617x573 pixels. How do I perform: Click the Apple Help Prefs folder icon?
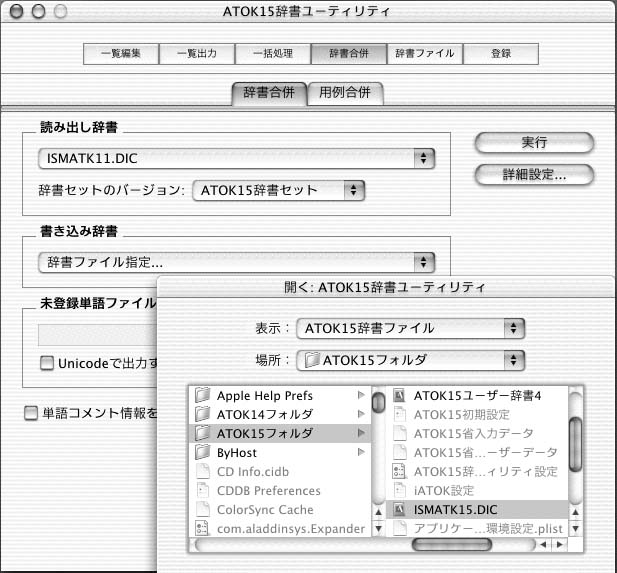coord(203,395)
